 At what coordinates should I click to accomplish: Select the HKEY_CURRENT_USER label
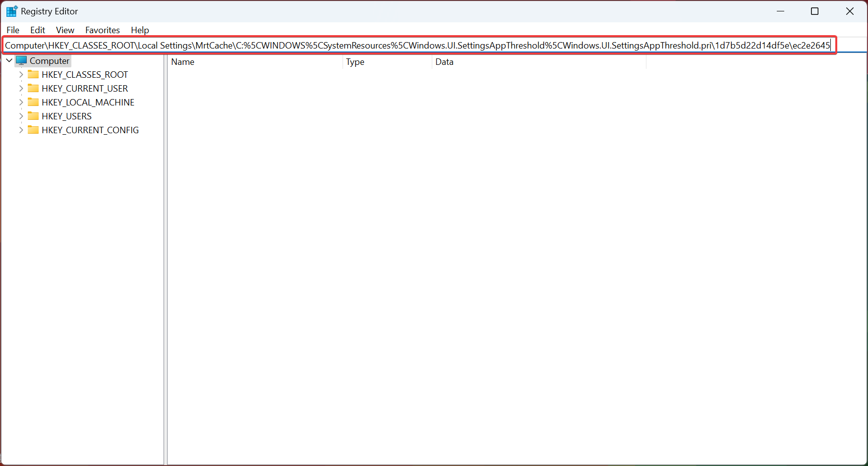85,89
